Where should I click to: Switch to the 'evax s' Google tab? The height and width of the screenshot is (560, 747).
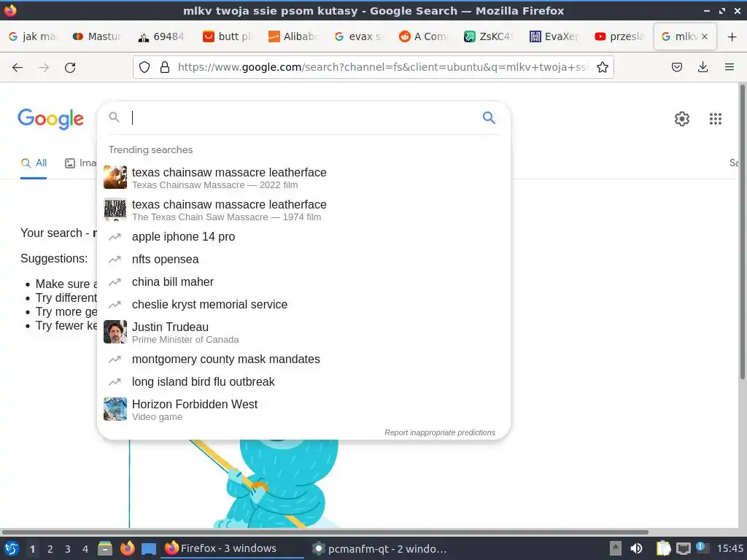(x=357, y=36)
